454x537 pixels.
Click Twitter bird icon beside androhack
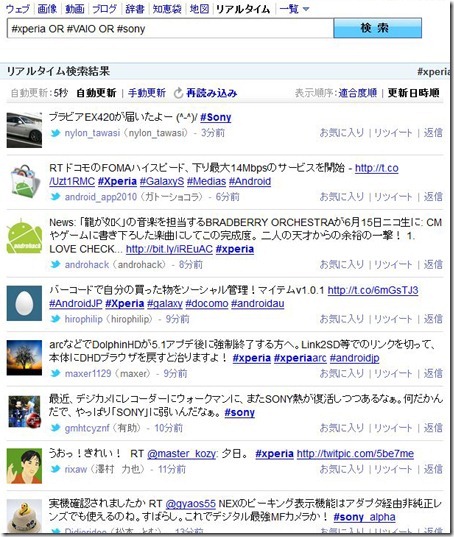(x=55, y=265)
